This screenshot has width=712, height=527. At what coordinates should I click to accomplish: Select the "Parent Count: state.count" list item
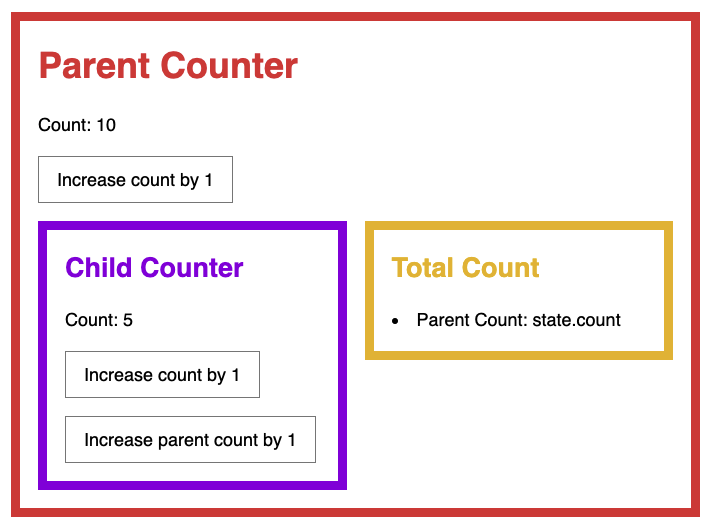tap(518, 320)
